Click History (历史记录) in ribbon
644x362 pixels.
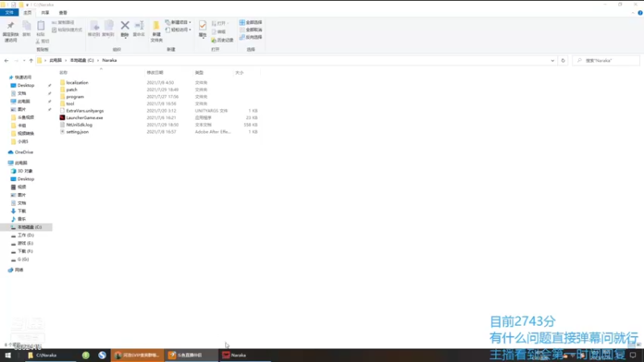tap(222, 40)
